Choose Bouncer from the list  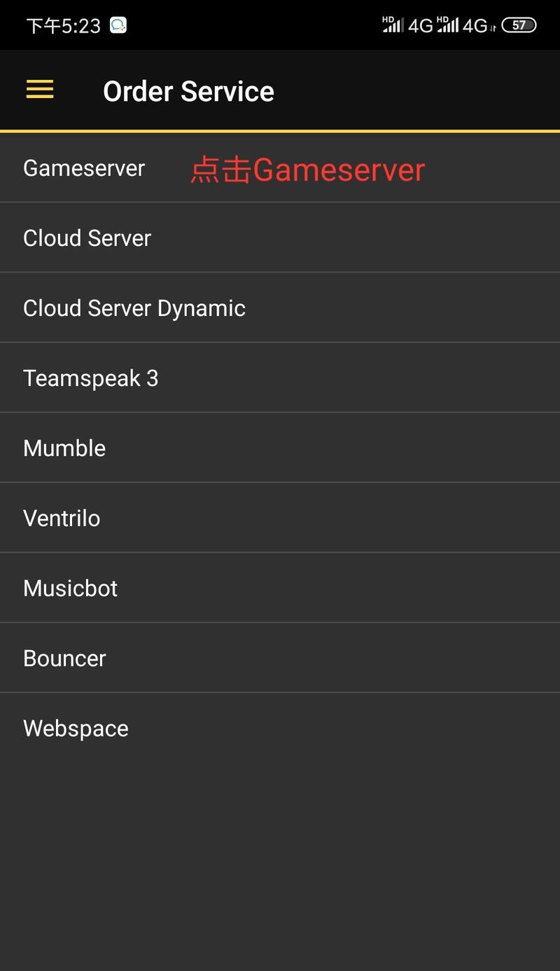(x=280, y=659)
